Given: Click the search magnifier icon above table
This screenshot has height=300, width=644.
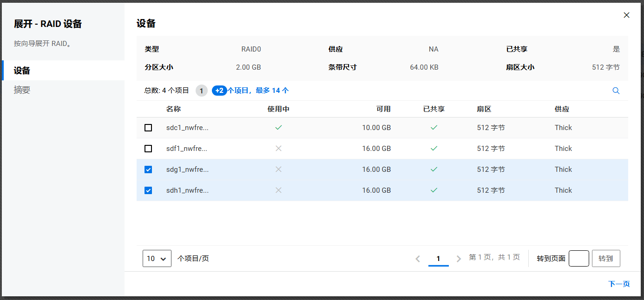Looking at the screenshot, I should click(x=616, y=91).
